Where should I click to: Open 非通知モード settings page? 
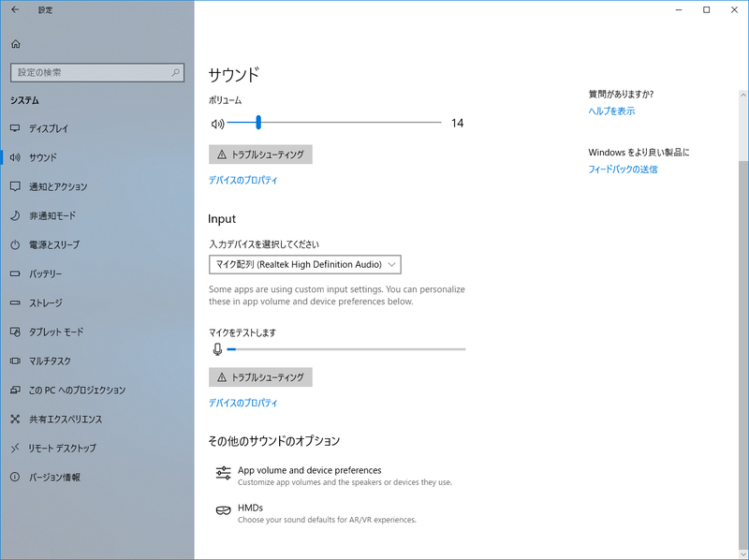(97, 215)
